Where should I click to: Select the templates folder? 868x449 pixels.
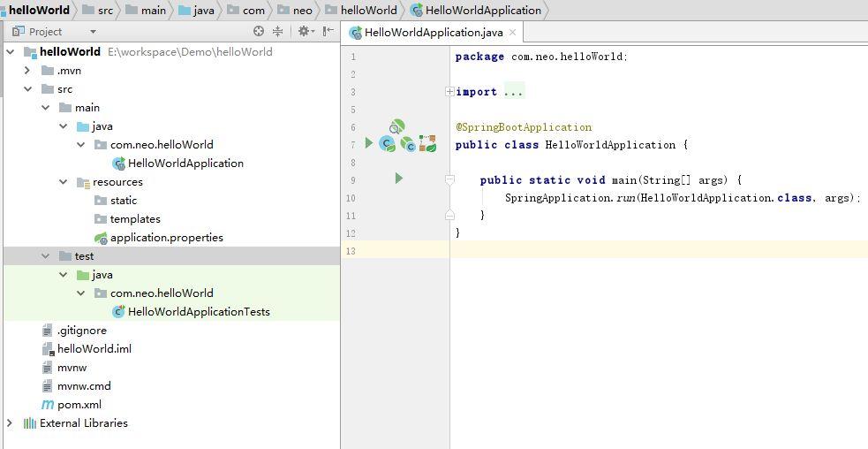[x=135, y=219]
